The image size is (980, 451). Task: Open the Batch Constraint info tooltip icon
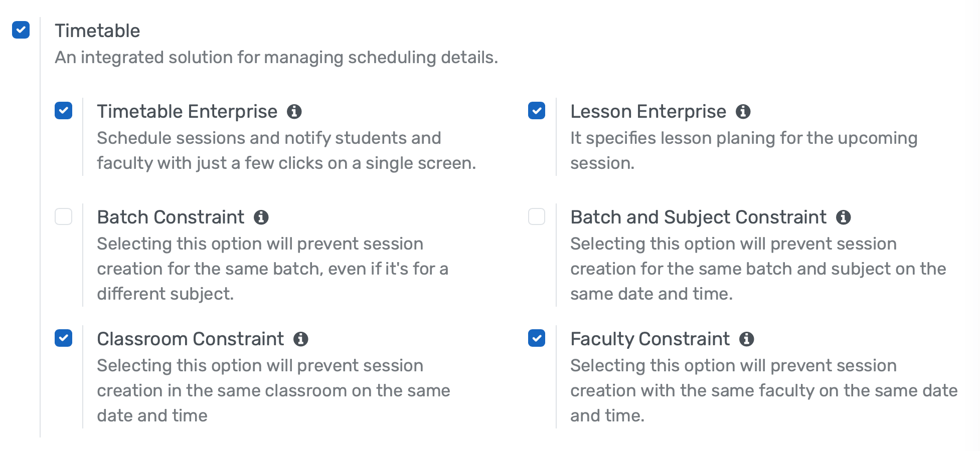point(262,217)
